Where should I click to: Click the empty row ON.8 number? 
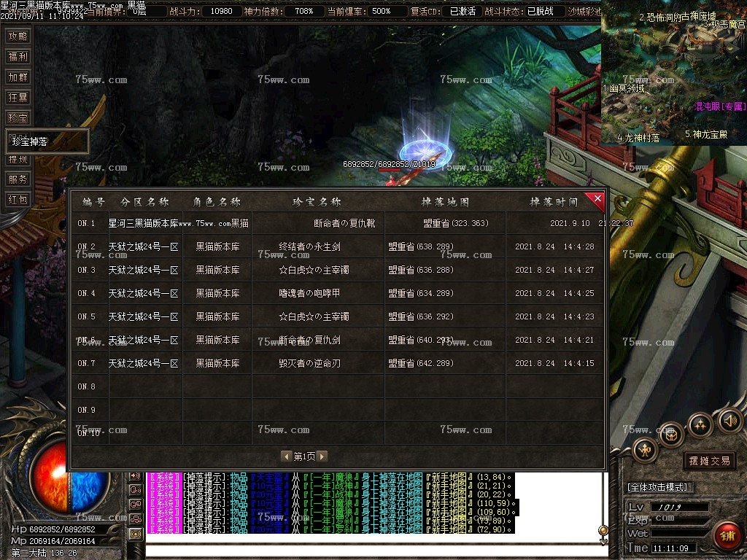86,386
